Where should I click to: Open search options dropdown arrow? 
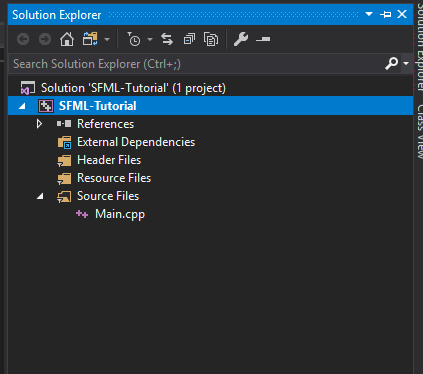pyautogui.click(x=406, y=63)
